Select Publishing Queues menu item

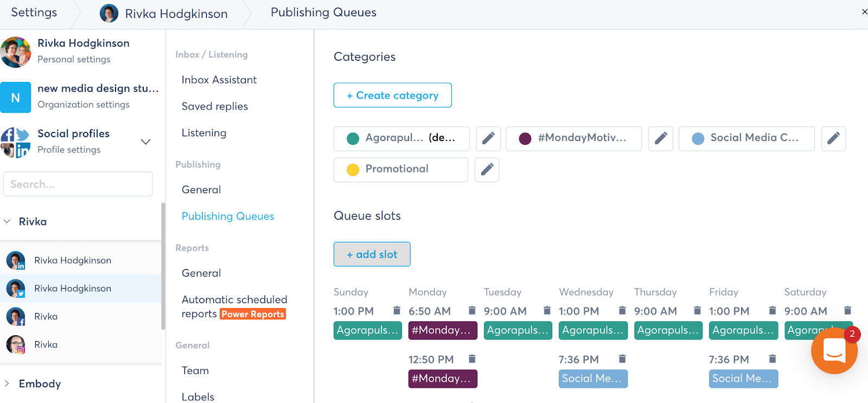point(228,216)
